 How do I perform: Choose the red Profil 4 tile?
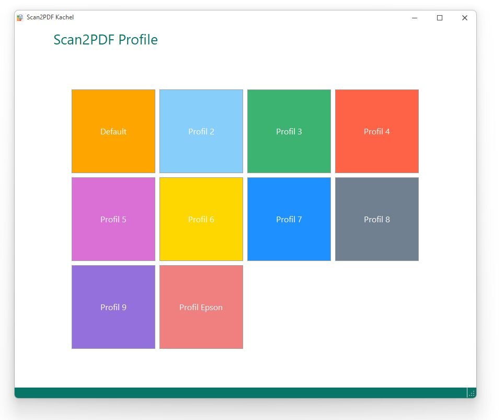[377, 131]
